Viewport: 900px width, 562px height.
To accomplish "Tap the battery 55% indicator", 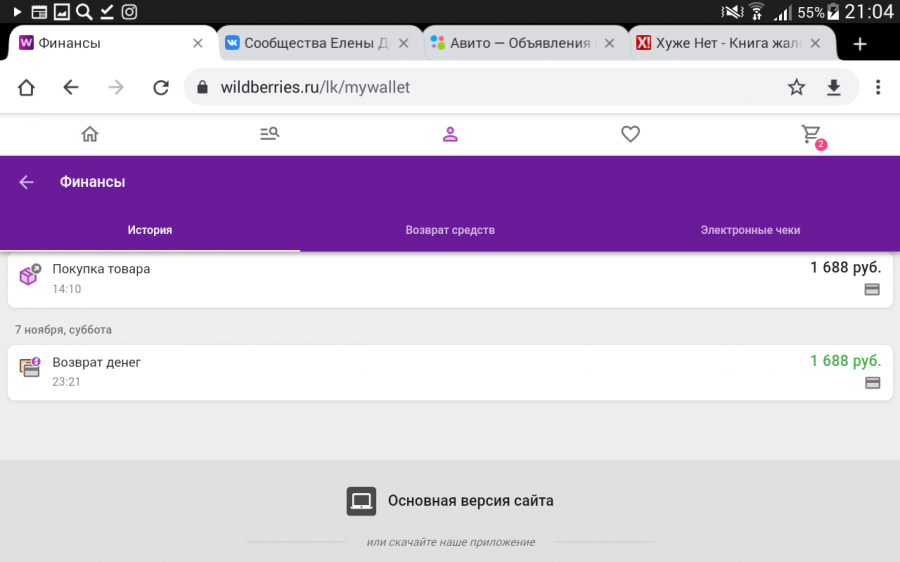I will 818,12.
